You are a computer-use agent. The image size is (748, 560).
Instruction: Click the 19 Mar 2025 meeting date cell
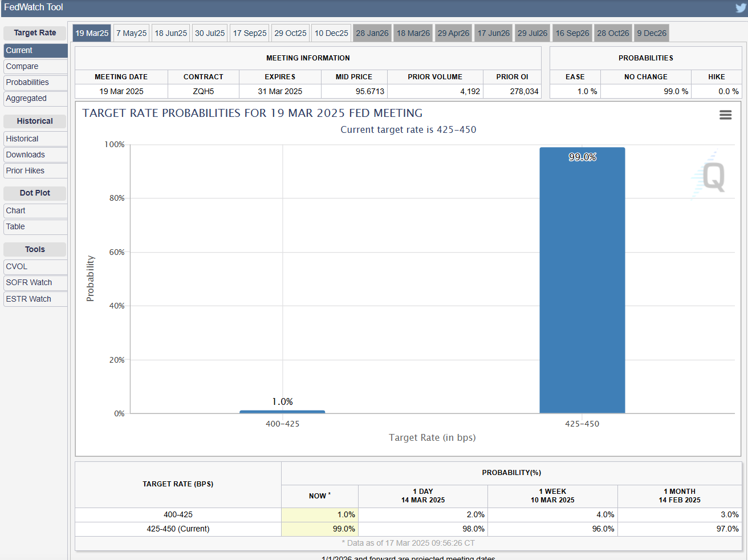click(x=121, y=91)
